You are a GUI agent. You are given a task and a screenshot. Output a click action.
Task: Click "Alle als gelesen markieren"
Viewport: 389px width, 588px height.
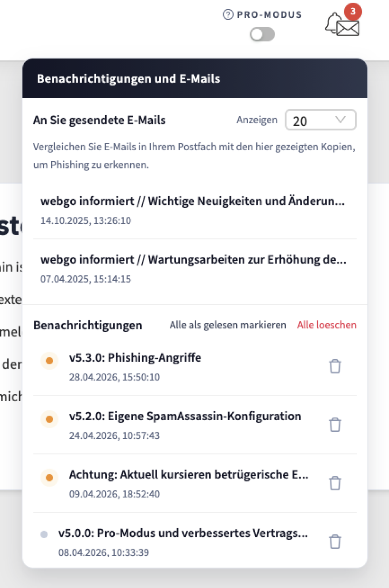coord(228,325)
